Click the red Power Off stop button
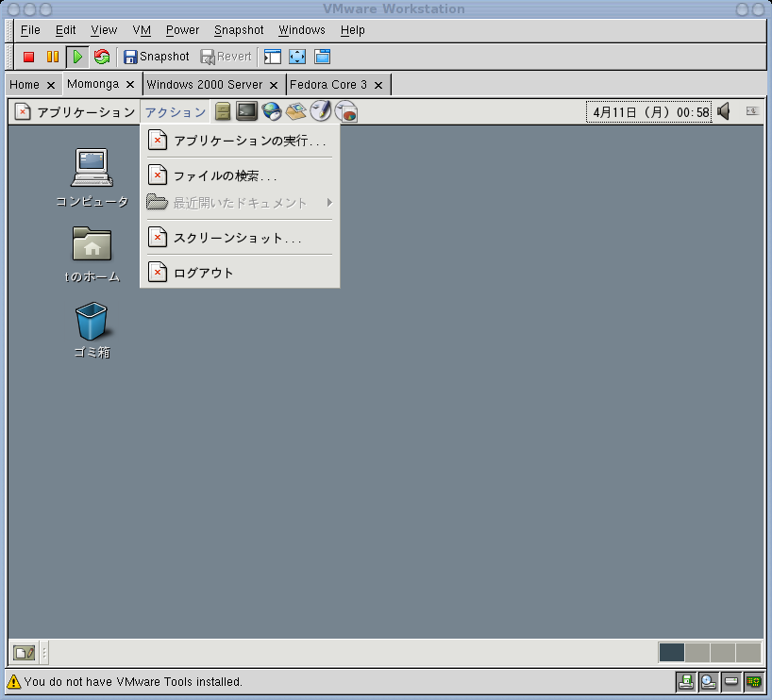This screenshot has width=772, height=700. click(29, 57)
